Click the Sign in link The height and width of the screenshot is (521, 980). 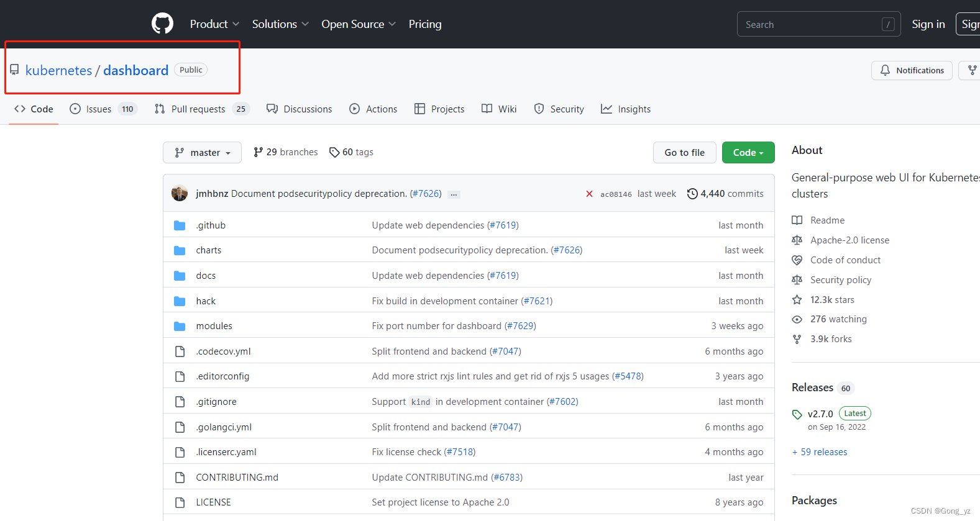928,24
